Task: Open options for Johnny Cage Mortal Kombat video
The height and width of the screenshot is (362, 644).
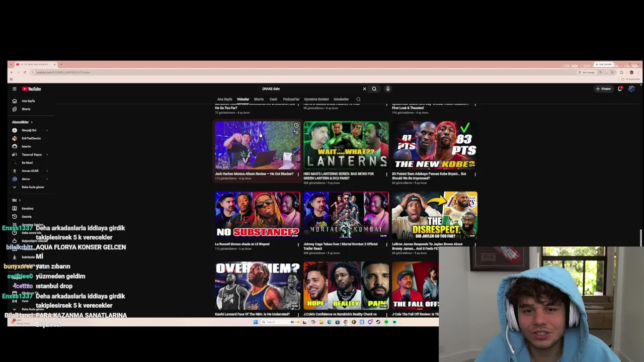Action: tap(387, 245)
